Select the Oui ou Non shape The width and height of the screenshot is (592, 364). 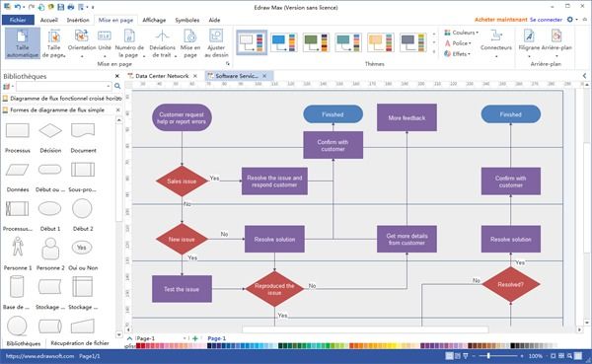[82, 248]
